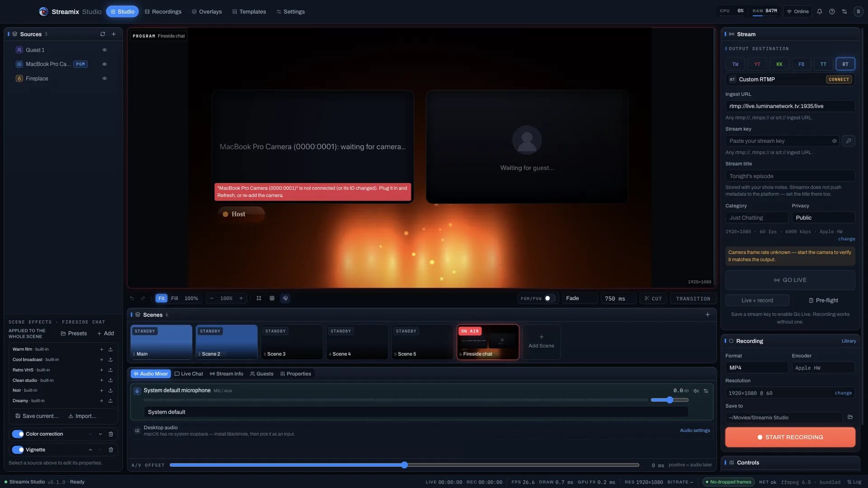This screenshot has height=488, width=868.
Task: Open the Settings tab
Action: pos(291,12)
